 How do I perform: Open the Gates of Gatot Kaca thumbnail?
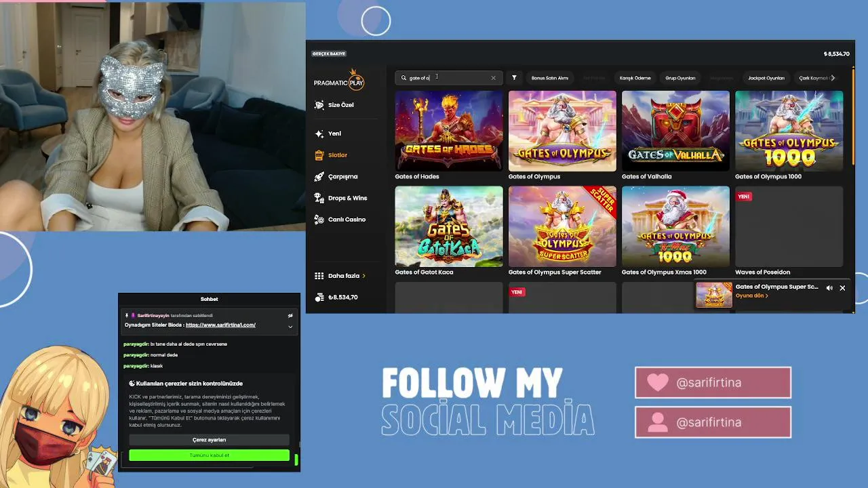(x=449, y=226)
